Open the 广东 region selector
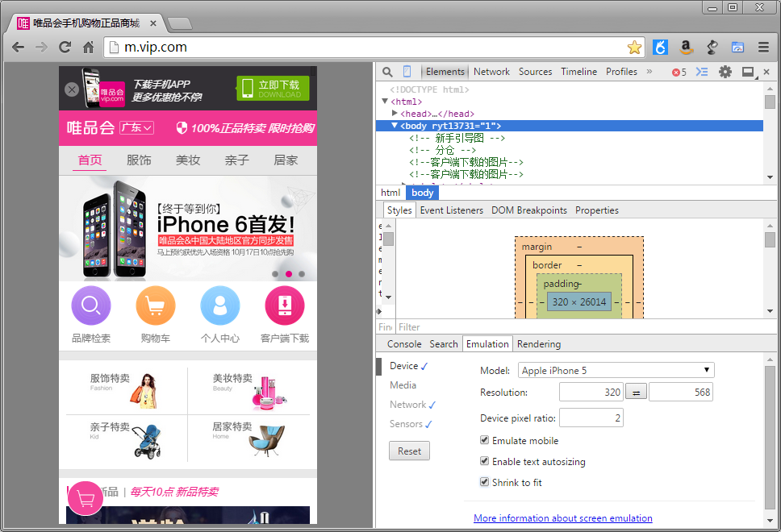This screenshot has height=532, width=781. [136, 128]
